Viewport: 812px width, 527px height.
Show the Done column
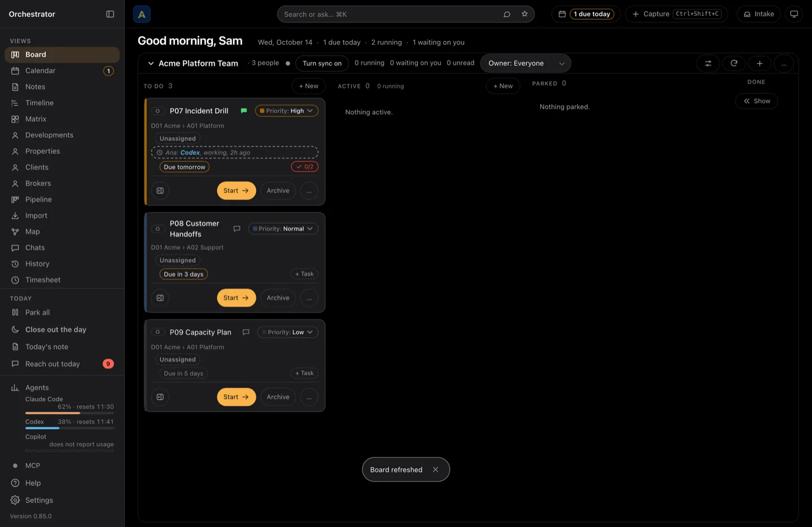click(756, 101)
